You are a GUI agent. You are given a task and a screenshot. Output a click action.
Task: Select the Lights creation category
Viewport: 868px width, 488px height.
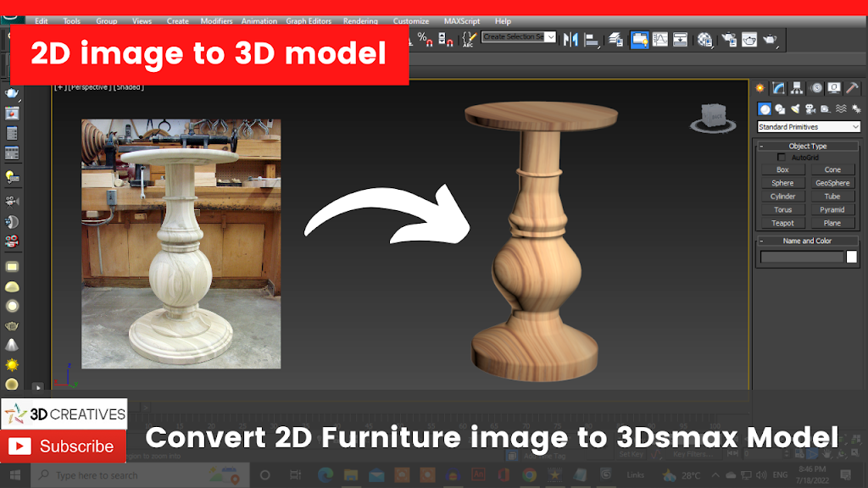[x=795, y=108]
